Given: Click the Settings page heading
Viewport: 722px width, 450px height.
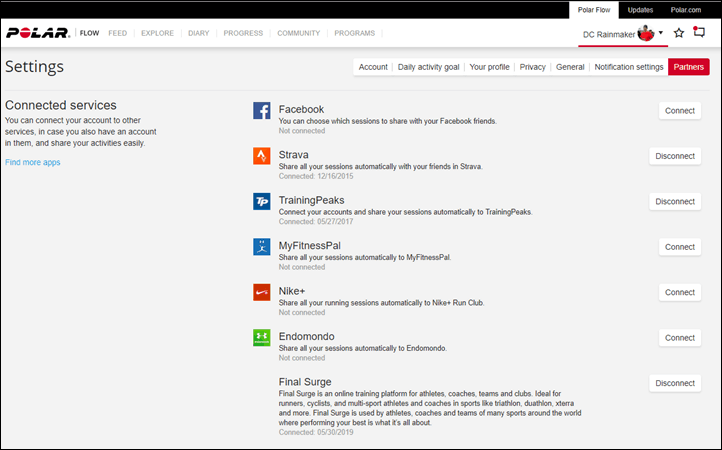Looking at the screenshot, I should point(35,67).
